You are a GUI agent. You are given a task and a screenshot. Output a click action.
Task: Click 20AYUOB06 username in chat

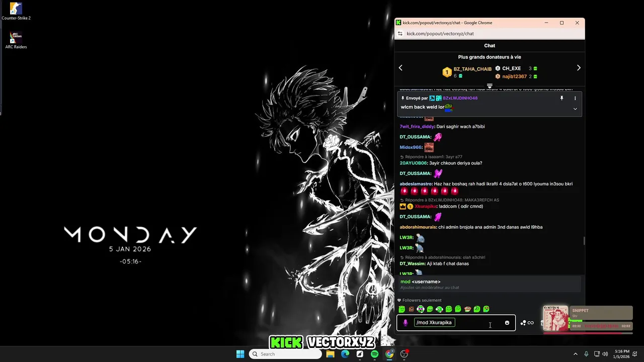pos(413,163)
